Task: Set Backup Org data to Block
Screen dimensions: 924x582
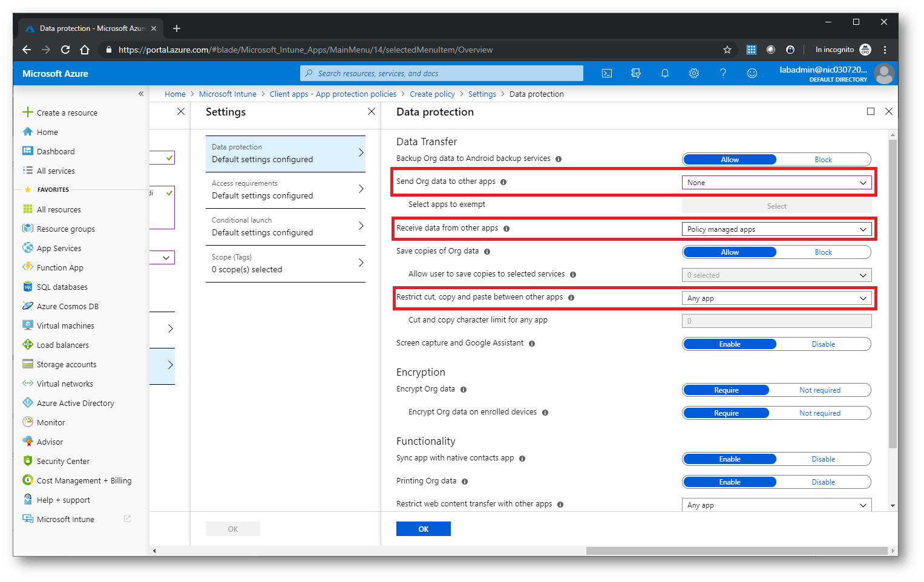Action: (824, 160)
